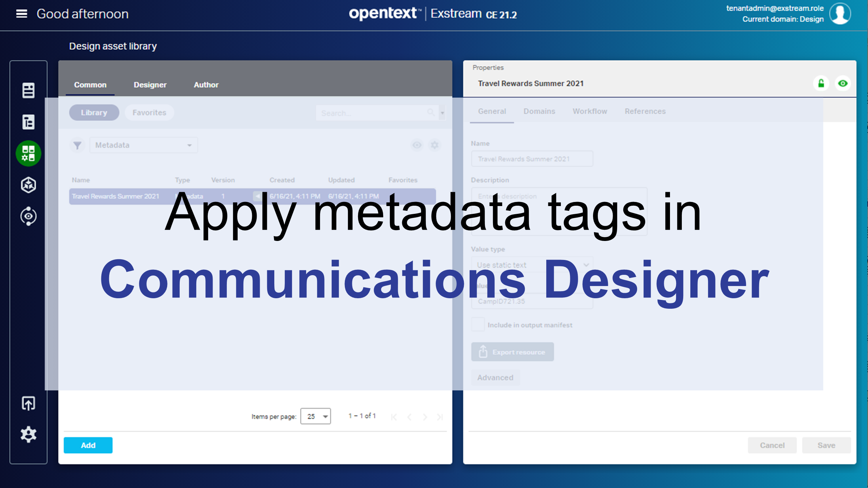Switch to the Common tab
Screen dimensions: 868x488
click(90, 85)
